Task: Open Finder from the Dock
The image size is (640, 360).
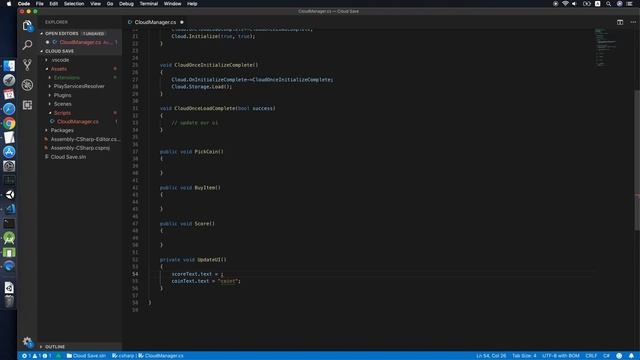Action: point(9,66)
